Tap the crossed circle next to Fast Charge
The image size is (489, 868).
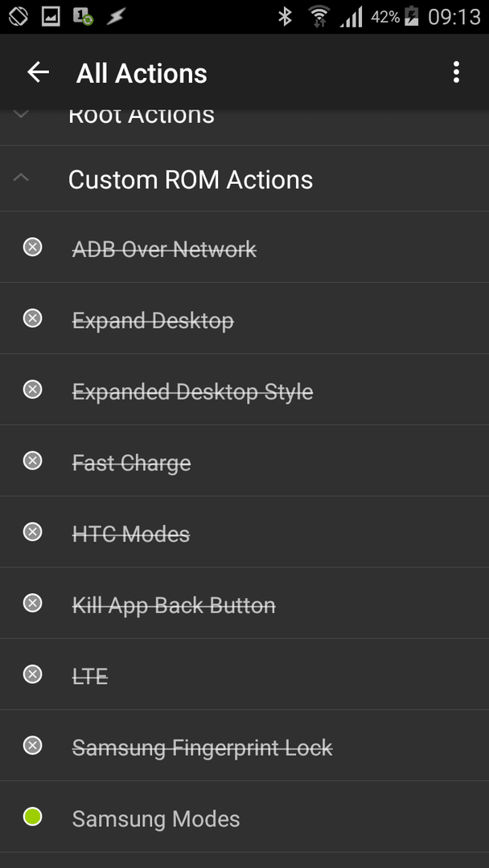click(x=33, y=461)
